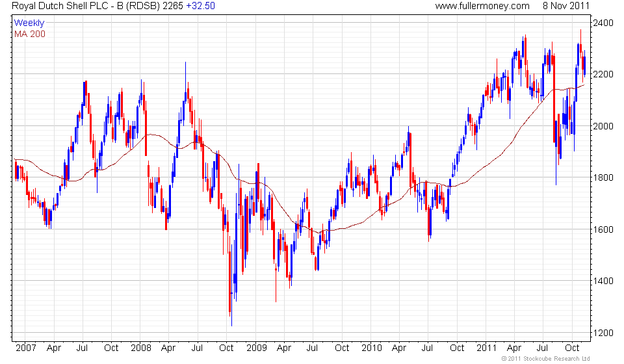The height and width of the screenshot is (364, 624).
Task: Click the '2009' year label on time axis
Action: (256, 348)
